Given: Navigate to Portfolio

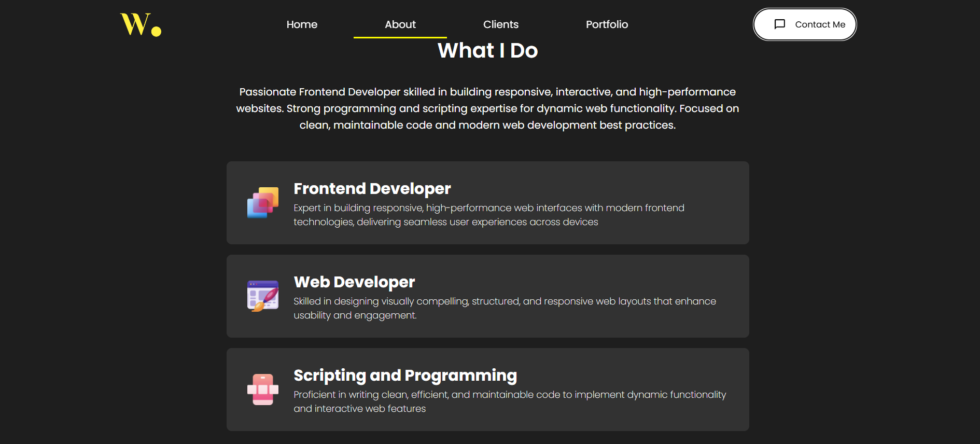Looking at the screenshot, I should (607, 24).
